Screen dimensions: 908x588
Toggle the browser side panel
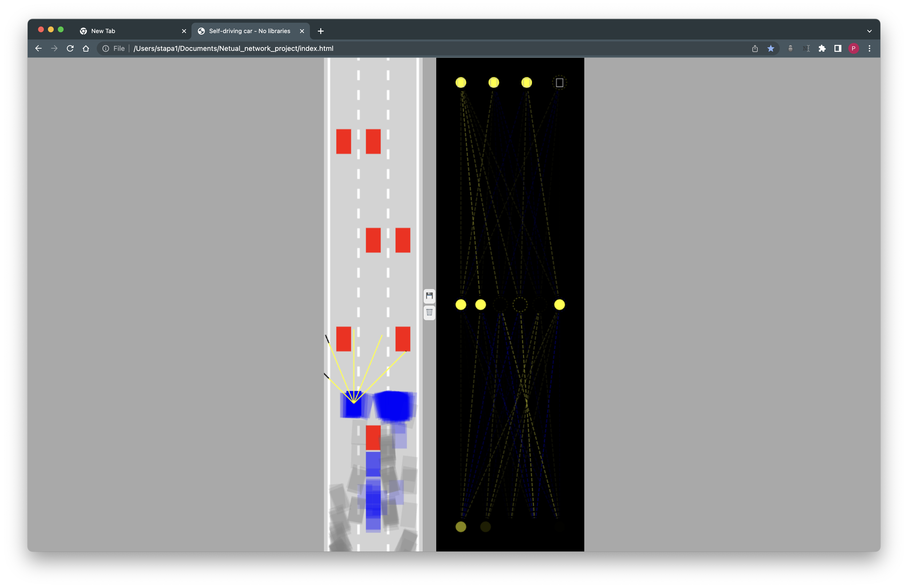(x=838, y=48)
